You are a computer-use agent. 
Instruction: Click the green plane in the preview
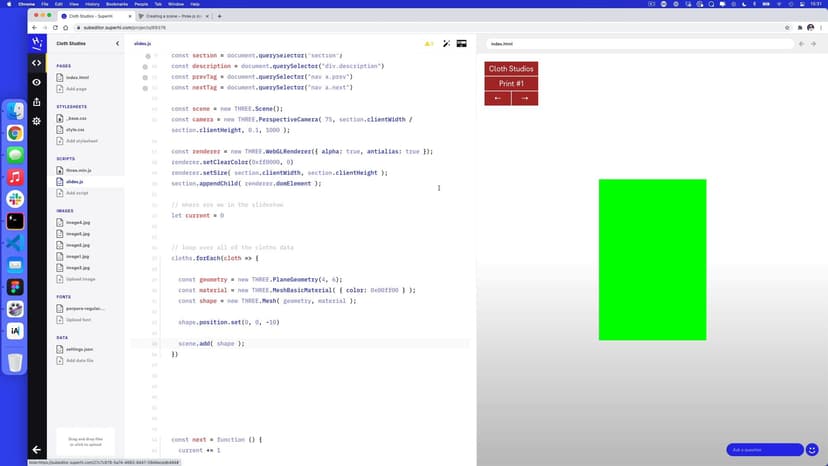(652, 259)
